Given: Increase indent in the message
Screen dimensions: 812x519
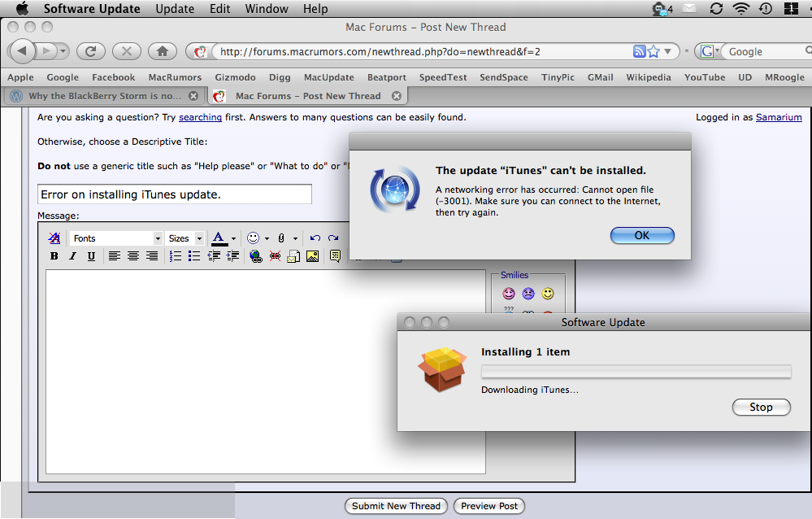Looking at the screenshot, I should tap(232, 256).
